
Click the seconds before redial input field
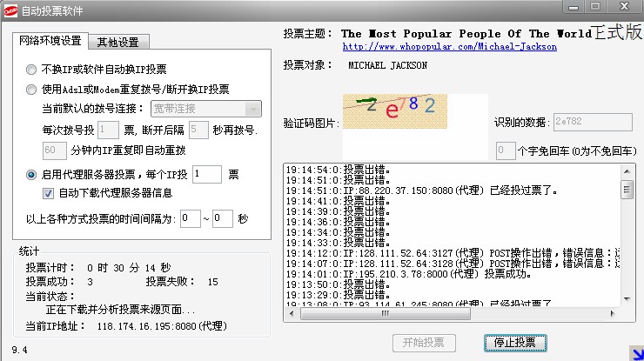198,130
